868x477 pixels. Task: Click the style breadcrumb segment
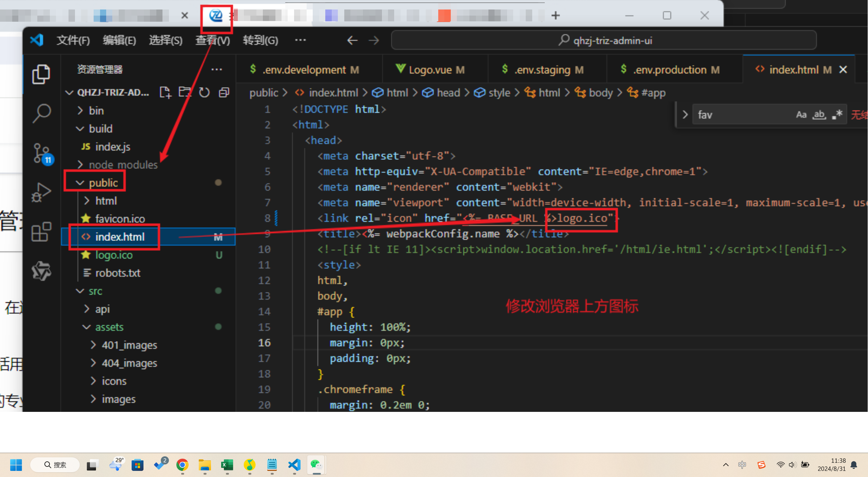click(x=492, y=93)
